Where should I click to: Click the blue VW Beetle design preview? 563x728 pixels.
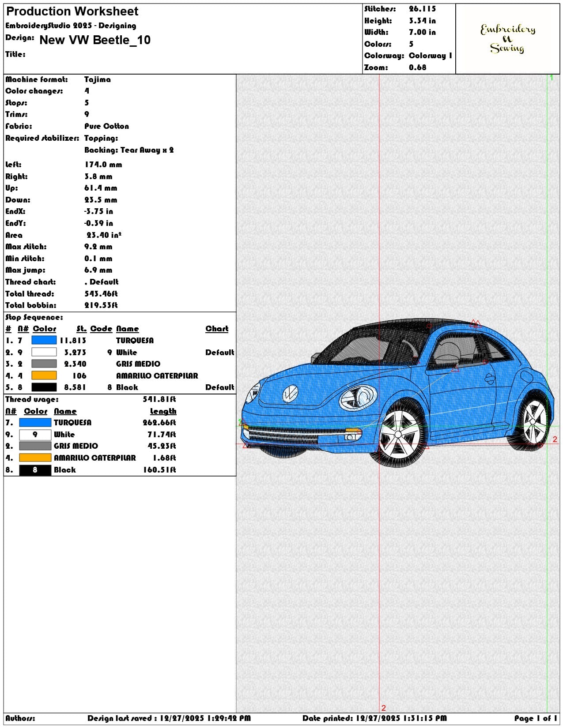tap(398, 393)
